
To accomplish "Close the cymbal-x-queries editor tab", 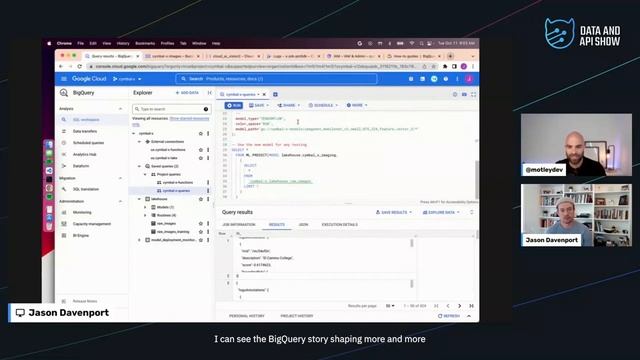I will tap(264, 94).
